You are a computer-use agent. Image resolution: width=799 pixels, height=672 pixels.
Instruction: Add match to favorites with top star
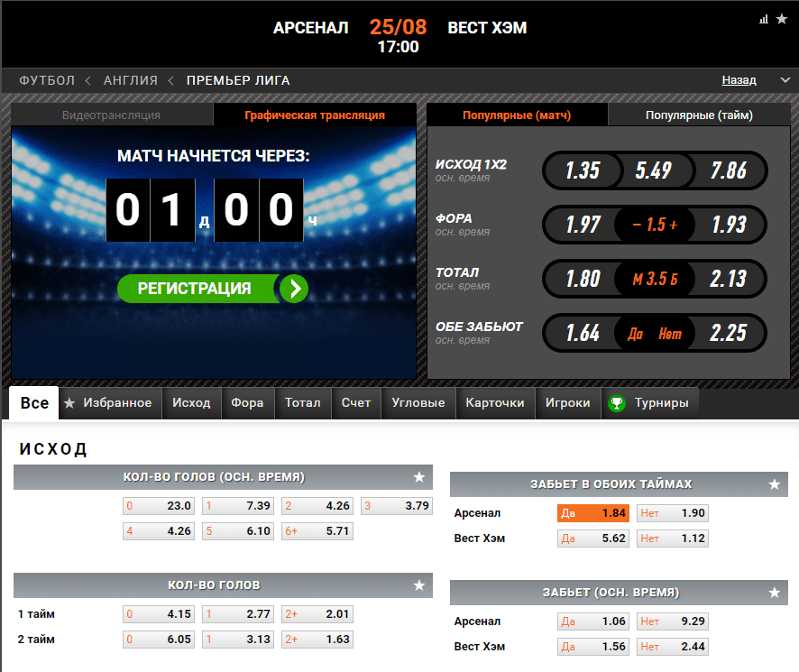[x=782, y=19]
